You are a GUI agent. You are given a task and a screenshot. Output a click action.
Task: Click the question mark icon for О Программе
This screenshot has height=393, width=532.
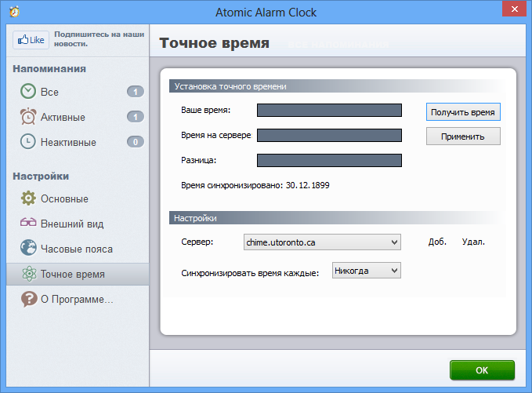click(x=29, y=299)
